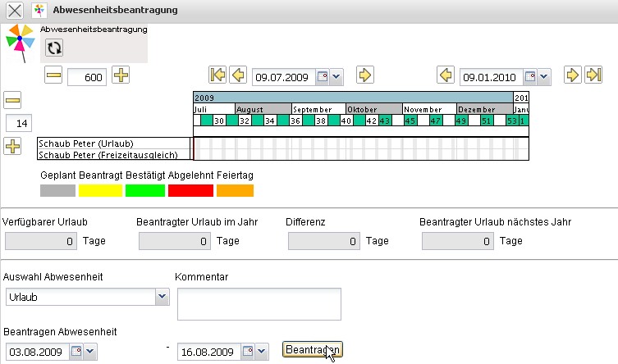Click the small pinwheel icon in title bar

pyautogui.click(x=39, y=10)
